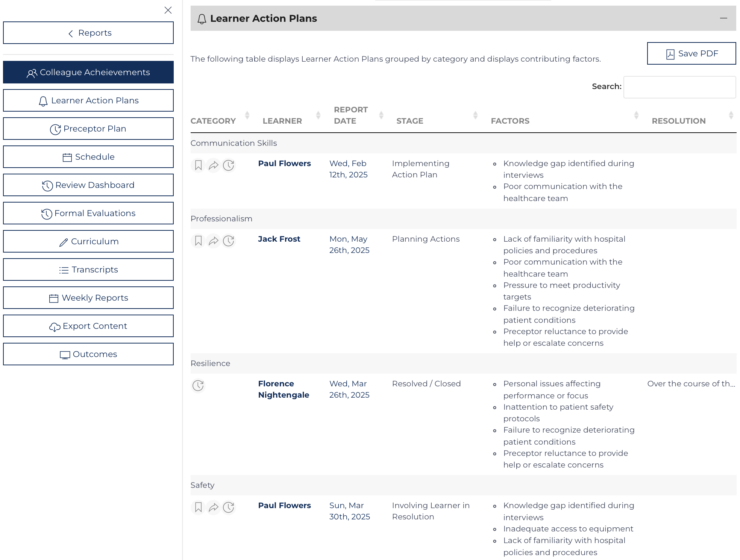Open Export Content
This screenshot has width=740, height=560.
click(x=88, y=326)
